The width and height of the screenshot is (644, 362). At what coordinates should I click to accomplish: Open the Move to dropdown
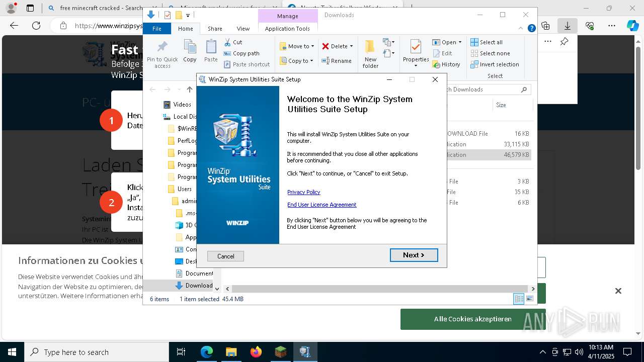[x=297, y=46]
